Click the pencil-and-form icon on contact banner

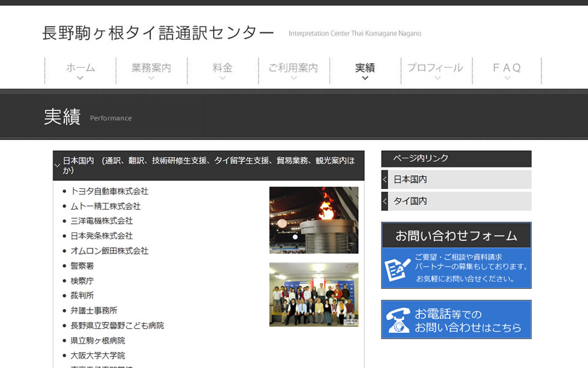(398, 269)
